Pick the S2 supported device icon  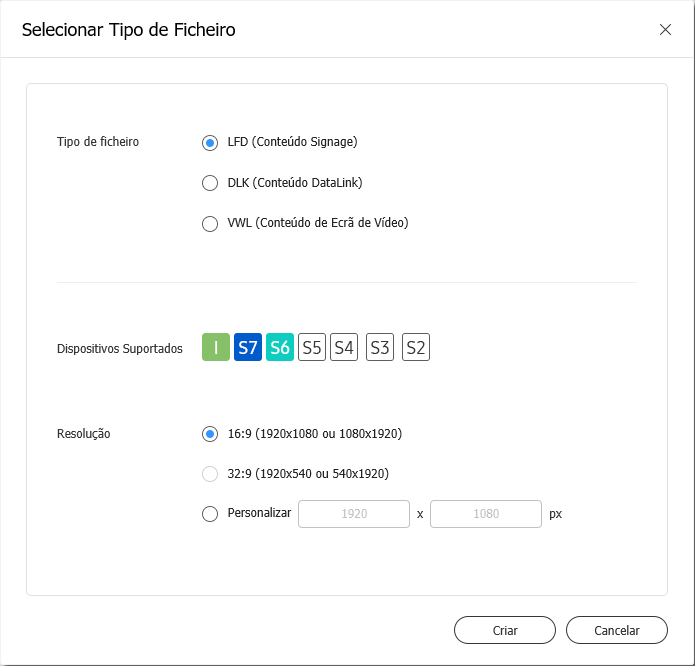click(x=416, y=347)
